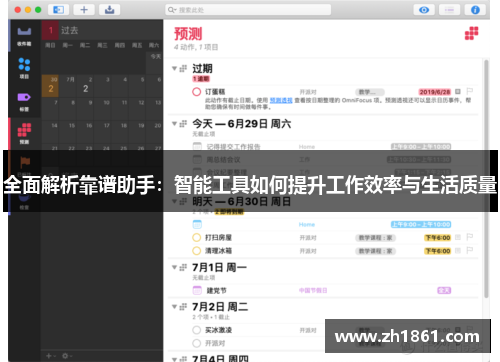Click into the toolbar search field
The height and width of the screenshot is (362, 500).
point(248,10)
